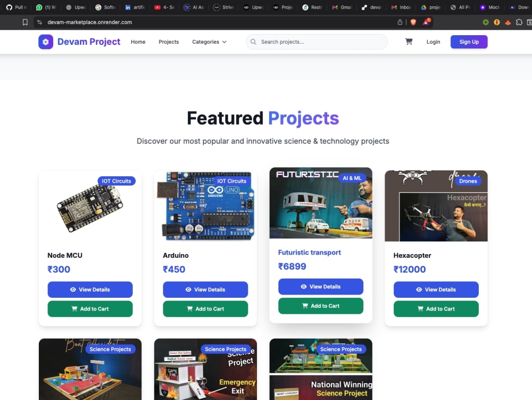The width and height of the screenshot is (532, 400).
Task: Click the Login link
Action: (x=433, y=42)
